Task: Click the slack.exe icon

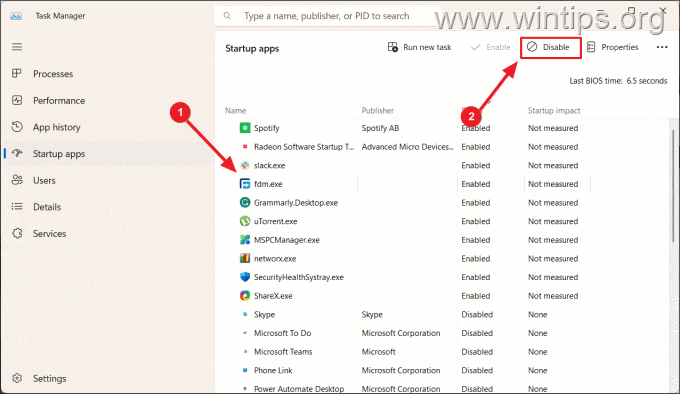Action: click(x=245, y=165)
